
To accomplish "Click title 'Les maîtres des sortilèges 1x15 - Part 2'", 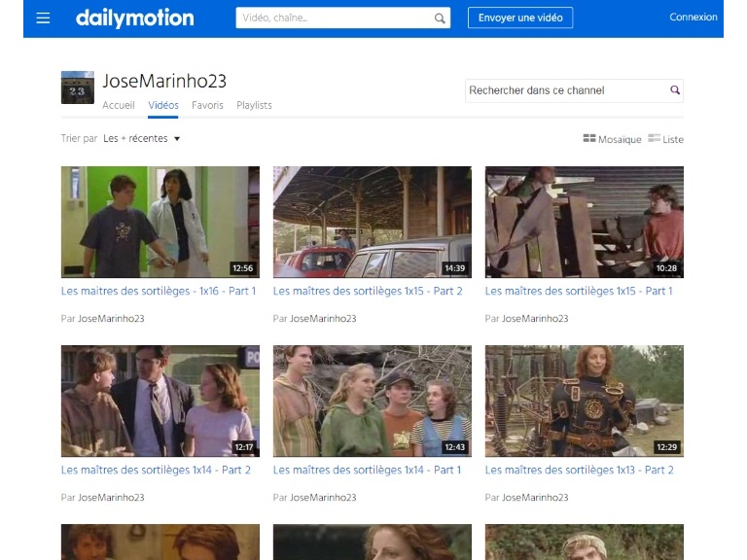I will [368, 291].
